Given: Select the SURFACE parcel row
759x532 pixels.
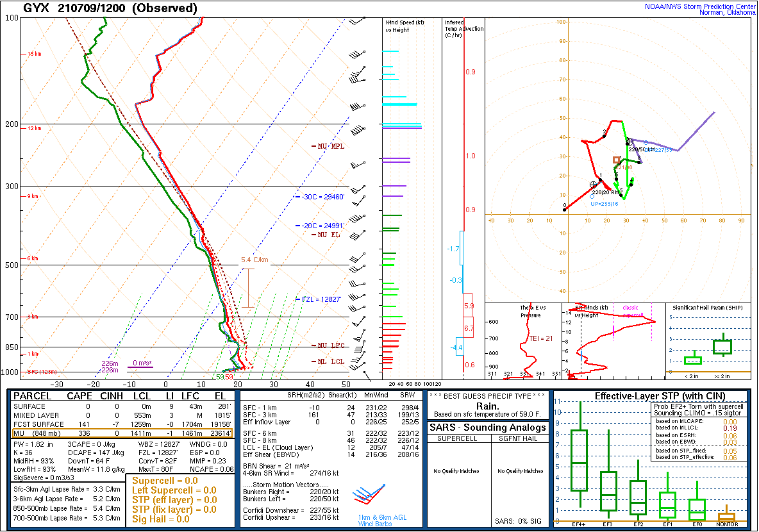Looking at the screenshot, I should click(x=120, y=406).
